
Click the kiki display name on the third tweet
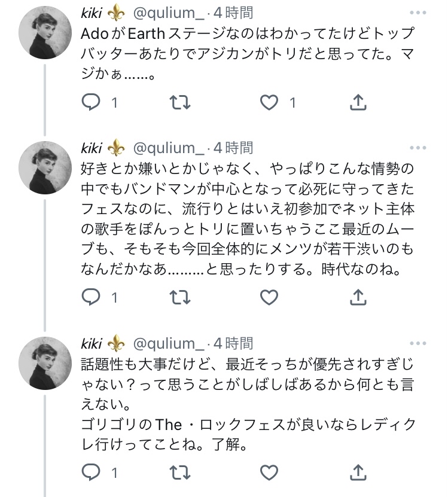92,343
